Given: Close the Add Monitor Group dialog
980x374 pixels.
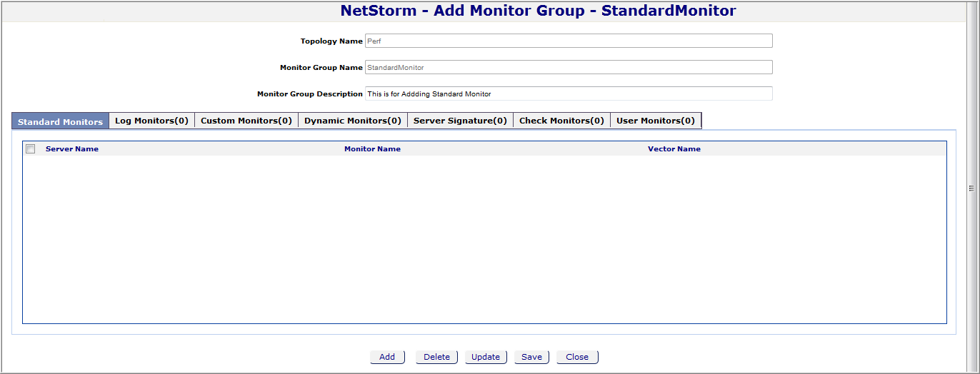Looking at the screenshot, I should click(x=577, y=357).
